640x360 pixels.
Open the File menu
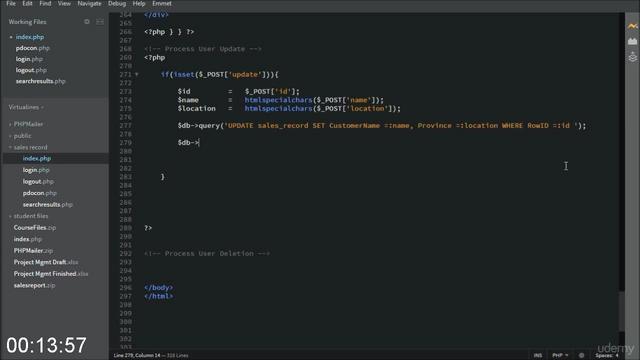(11, 4)
